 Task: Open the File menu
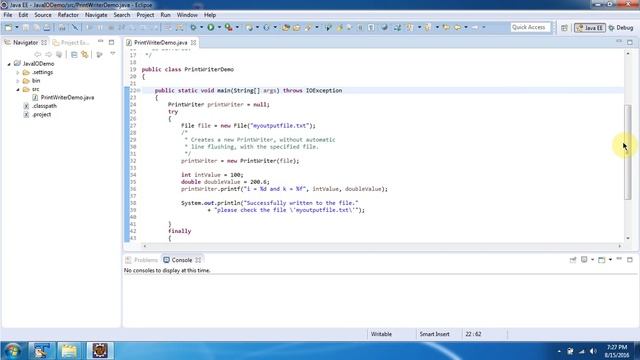point(8,15)
